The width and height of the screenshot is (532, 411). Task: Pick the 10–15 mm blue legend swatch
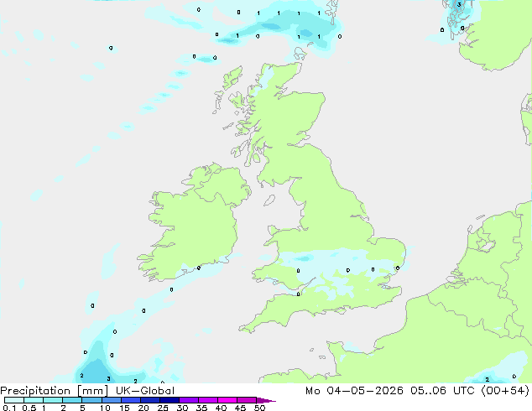[111, 400]
